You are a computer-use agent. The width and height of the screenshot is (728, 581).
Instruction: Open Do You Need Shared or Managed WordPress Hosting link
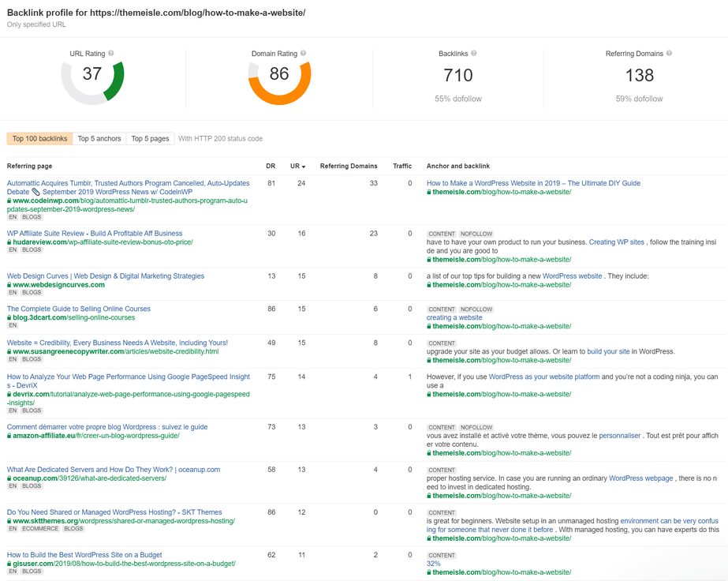[114, 512]
